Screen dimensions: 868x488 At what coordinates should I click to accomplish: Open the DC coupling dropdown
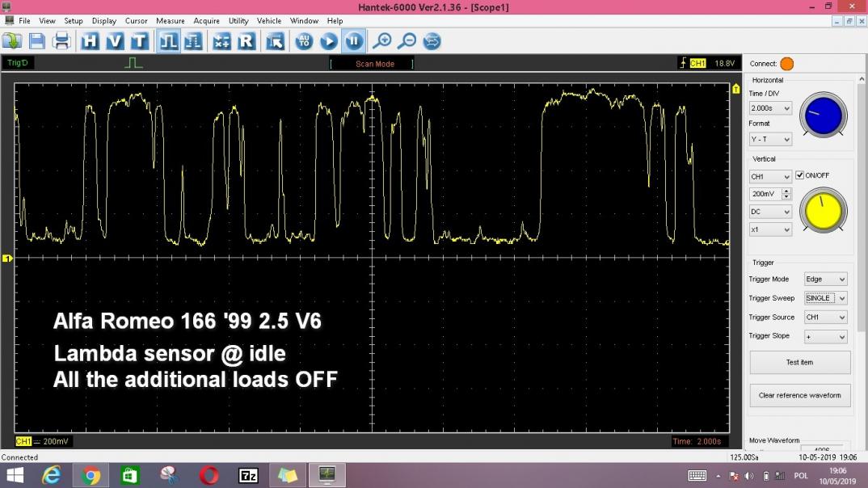(x=770, y=212)
